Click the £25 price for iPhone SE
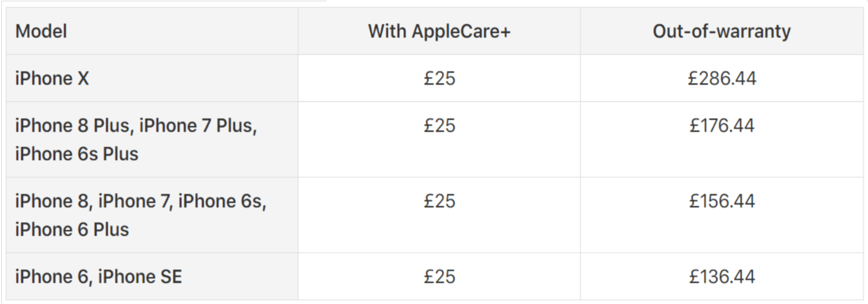The image size is (868, 304). tap(439, 277)
